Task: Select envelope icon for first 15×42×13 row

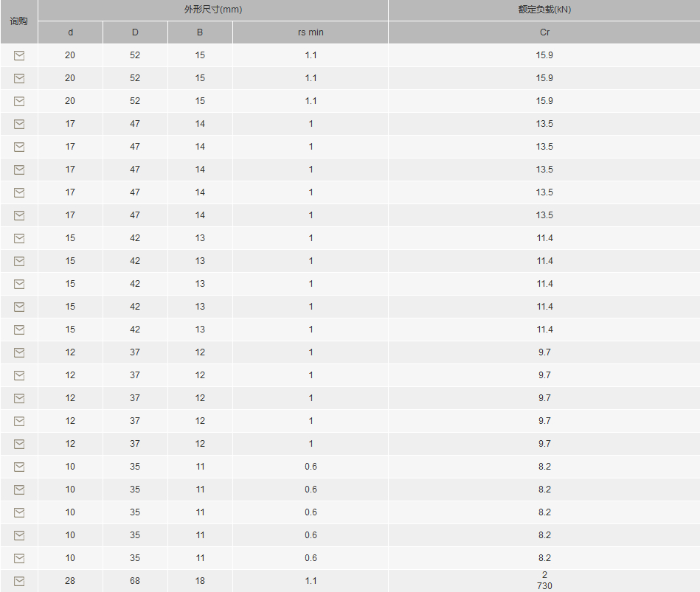Action: 19,238
